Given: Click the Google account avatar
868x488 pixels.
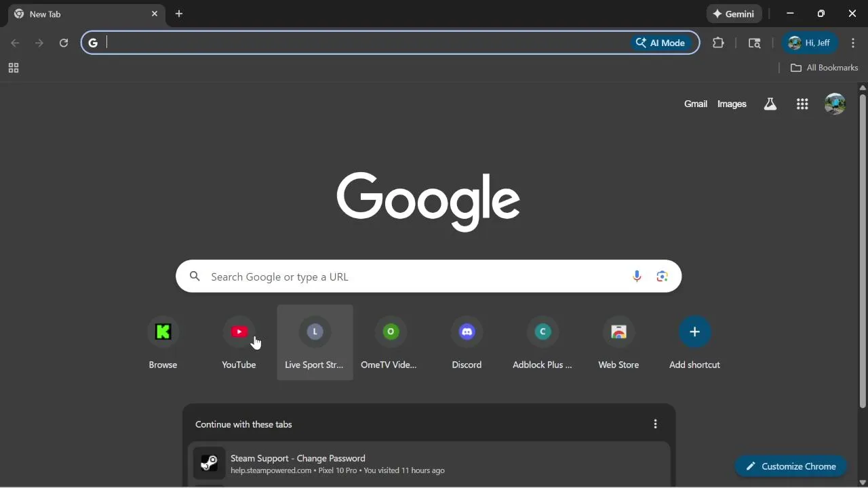Looking at the screenshot, I should [x=835, y=104].
